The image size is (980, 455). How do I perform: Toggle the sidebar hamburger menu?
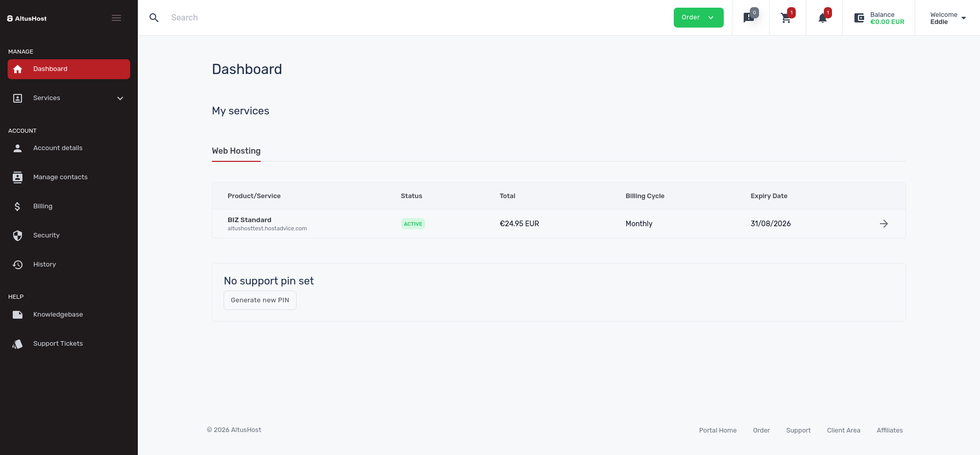(x=116, y=18)
